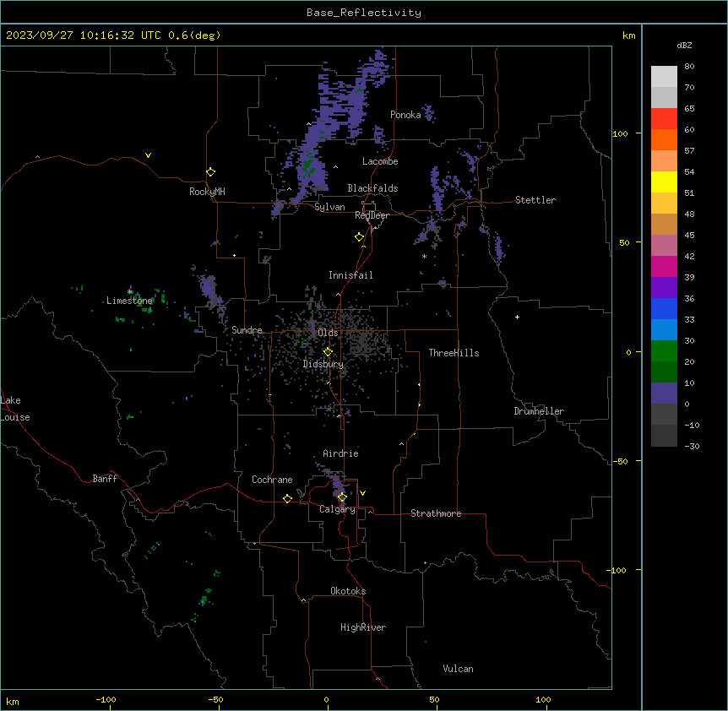Pick the orange 57–60 dBZ legend swatch
728x711 pixels.
(664, 139)
